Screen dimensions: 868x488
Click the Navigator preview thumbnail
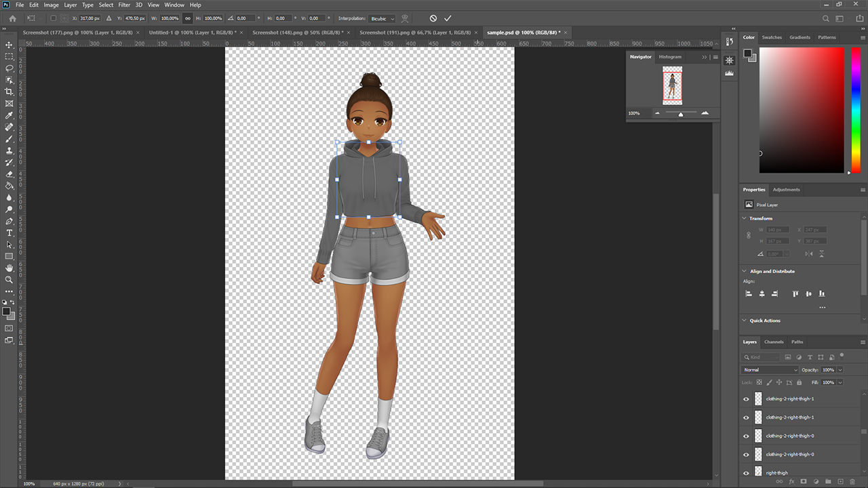(673, 85)
